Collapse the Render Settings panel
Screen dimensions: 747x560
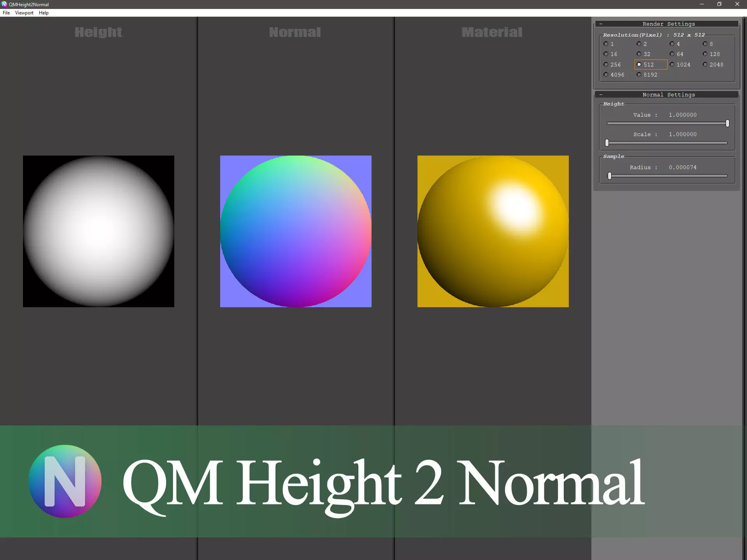point(601,24)
